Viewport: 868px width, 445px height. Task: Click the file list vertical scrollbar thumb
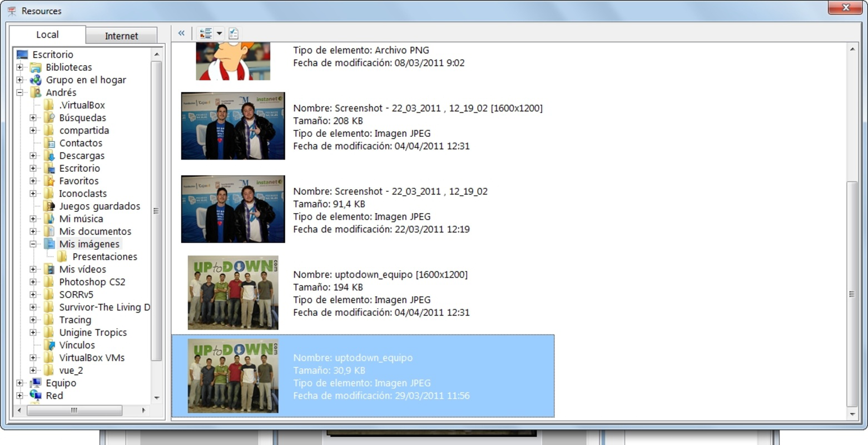click(x=852, y=294)
